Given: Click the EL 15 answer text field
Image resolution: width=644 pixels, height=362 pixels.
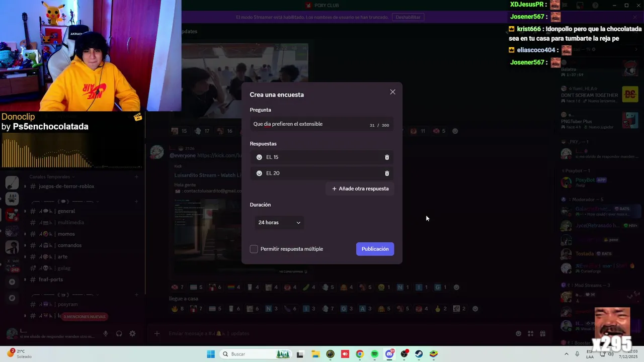Looking at the screenshot, I should [x=322, y=157].
